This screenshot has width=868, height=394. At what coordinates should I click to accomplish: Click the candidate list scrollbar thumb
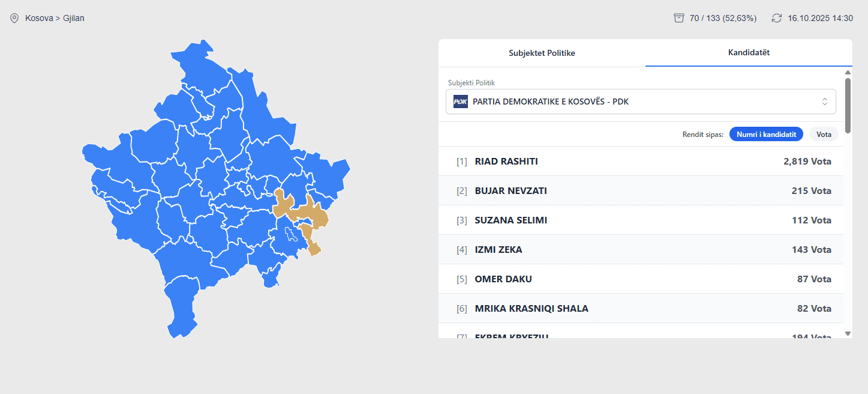pos(848,105)
